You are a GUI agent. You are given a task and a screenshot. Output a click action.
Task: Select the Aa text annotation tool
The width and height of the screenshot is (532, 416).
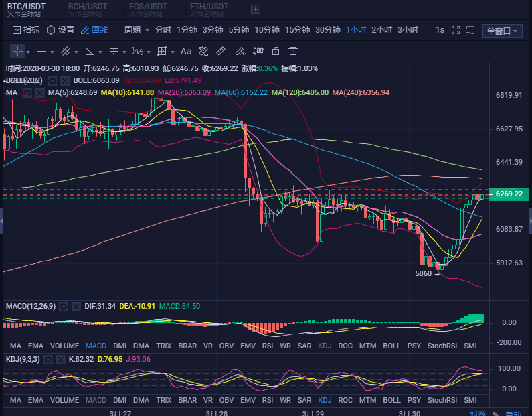point(186,52)
